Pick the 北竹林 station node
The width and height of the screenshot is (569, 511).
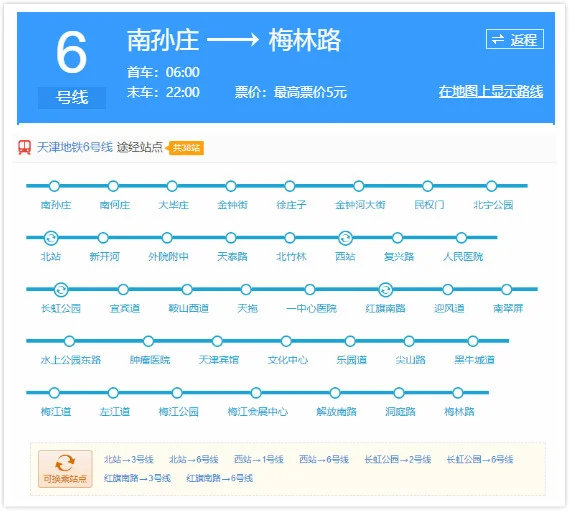point(290,238)
